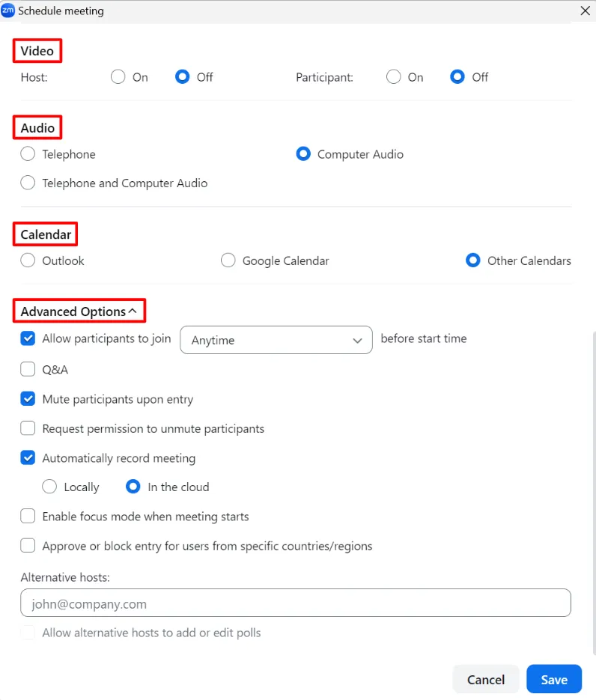This screenshot has height=700, width=596.
Task: Uncheck Allow participants to join checkbox
Action: pos(28,338)
